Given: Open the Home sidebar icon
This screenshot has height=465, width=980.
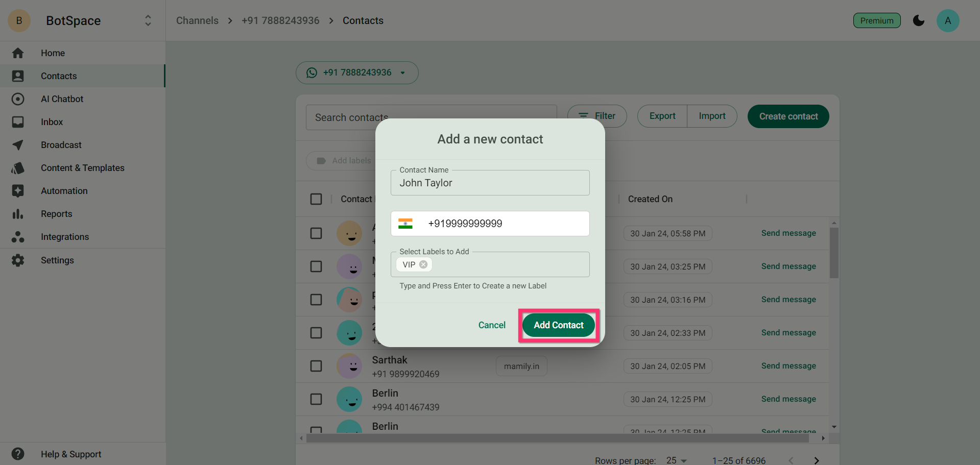Looking at the screenshot, I should click(x=18, y=53).
